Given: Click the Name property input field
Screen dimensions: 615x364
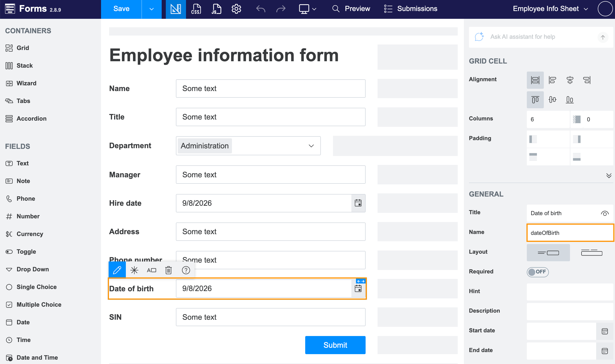Looking at the screenshot, I should [570, 233].
